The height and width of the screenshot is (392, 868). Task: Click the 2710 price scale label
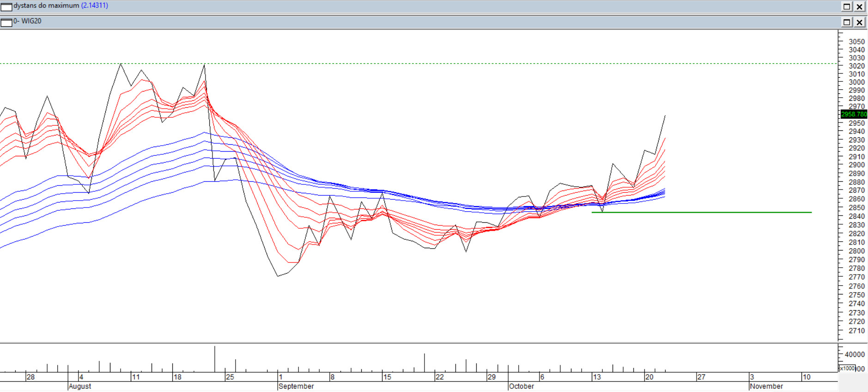856,331
